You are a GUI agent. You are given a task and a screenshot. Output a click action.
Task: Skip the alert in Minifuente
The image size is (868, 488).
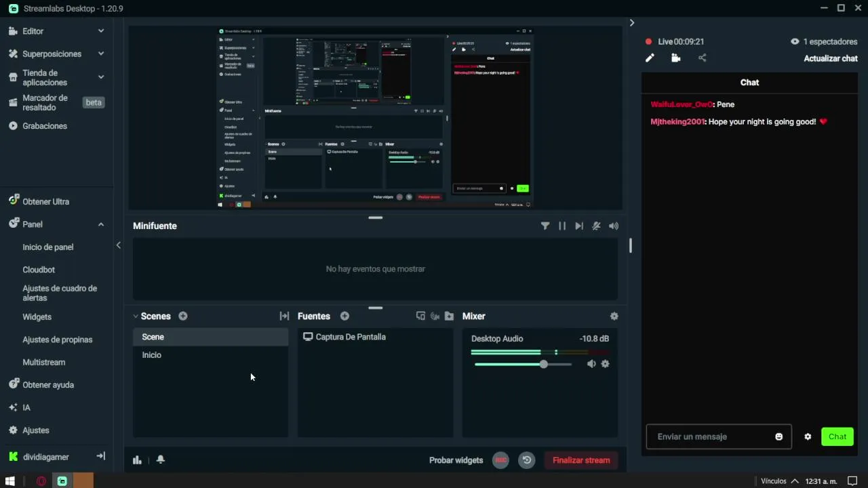tap(579, 226)
